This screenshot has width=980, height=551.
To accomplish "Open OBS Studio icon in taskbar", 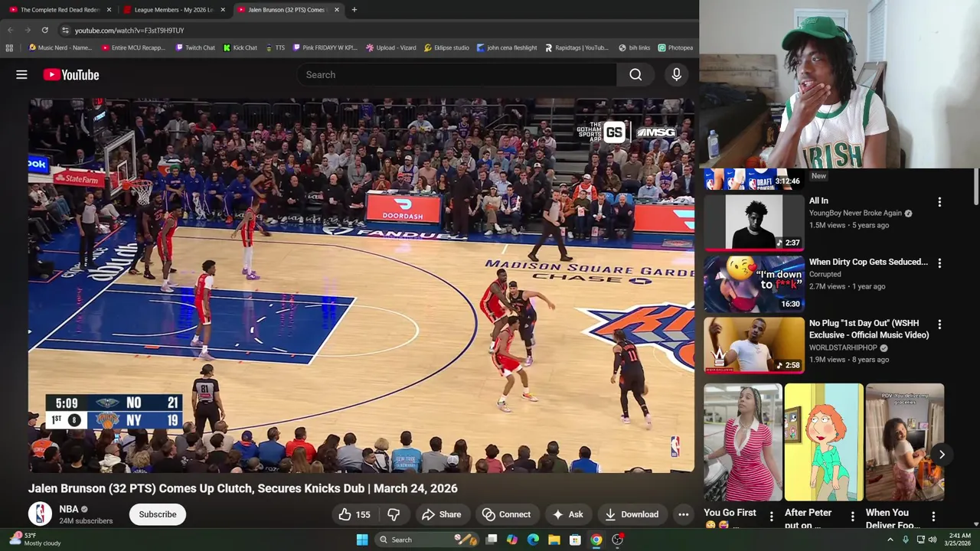I will tap(617, 540).
